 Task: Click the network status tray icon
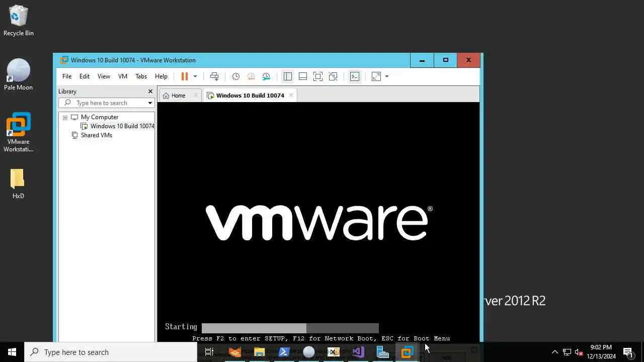click(x=567, y=352)
